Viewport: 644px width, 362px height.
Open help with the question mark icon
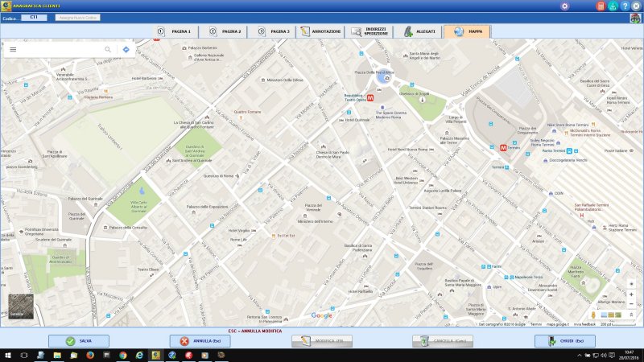pyautogui.click(x=625, y=6)
